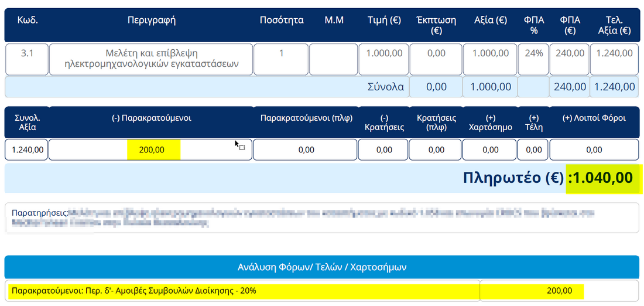Click the empty Μ.Μ unit field
The image size is (644, 306).
[334, 59]
